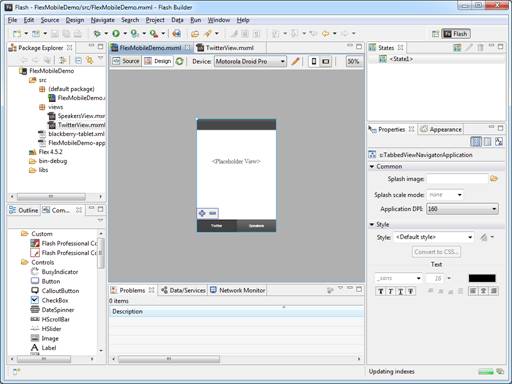Open the Source menu
The image size is (512, 384).
50,20
